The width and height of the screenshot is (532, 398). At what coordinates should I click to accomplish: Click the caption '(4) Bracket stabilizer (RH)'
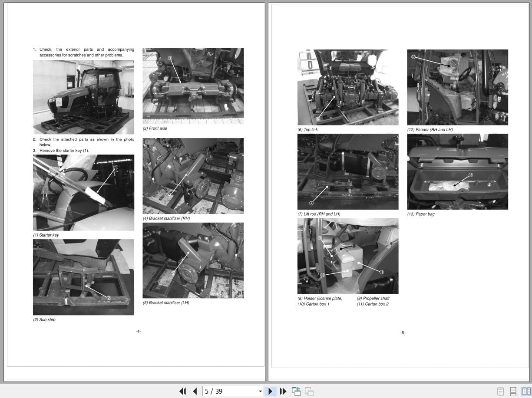click(x=166, y=218)
